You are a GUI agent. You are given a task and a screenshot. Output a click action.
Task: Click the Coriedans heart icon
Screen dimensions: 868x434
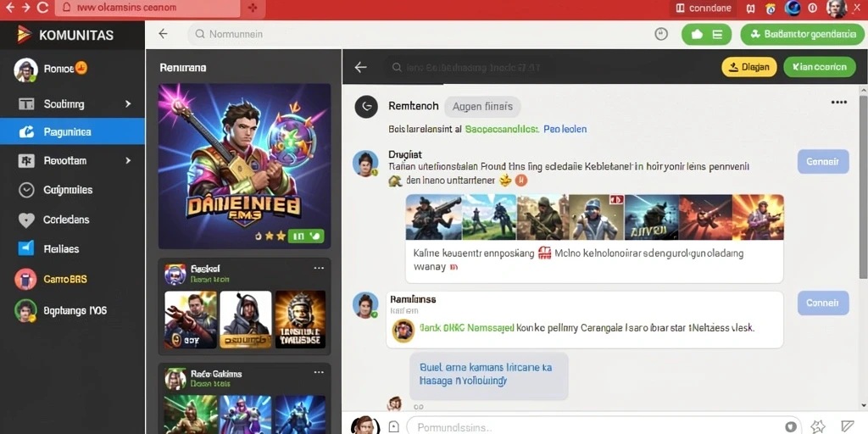pyautogui.click(x=26, y=220)
